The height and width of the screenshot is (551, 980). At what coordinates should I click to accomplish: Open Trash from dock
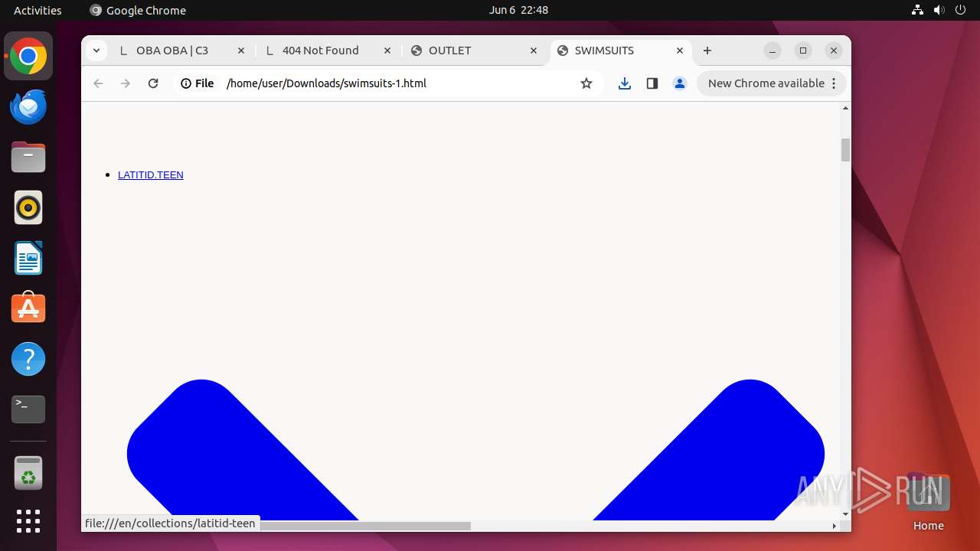tap(28, 473)
